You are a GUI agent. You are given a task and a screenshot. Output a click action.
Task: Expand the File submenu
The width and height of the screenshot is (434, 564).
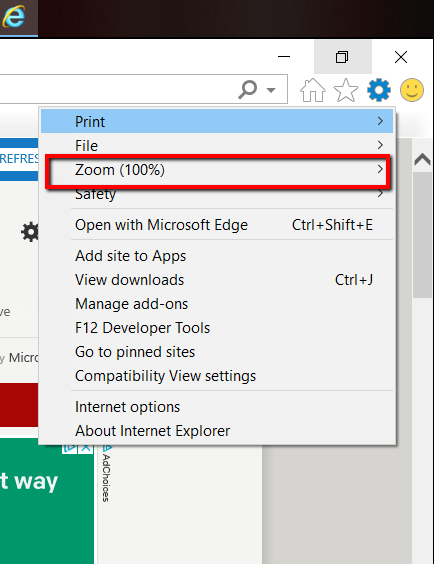pos(217,145)
